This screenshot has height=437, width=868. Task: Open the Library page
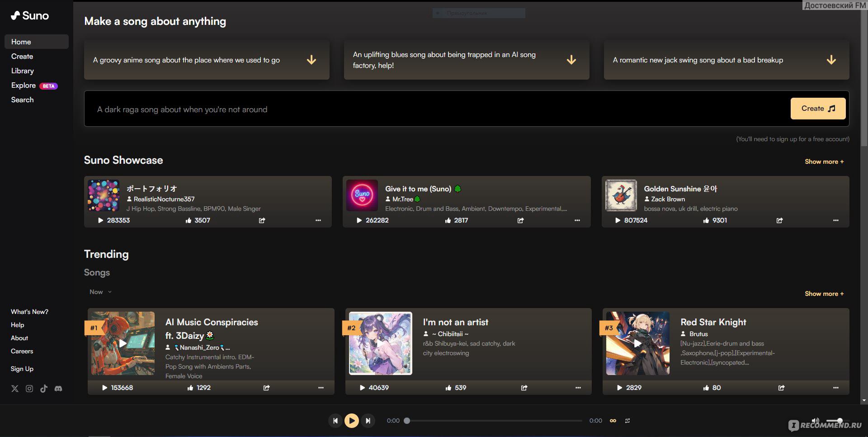pos(23,71)
